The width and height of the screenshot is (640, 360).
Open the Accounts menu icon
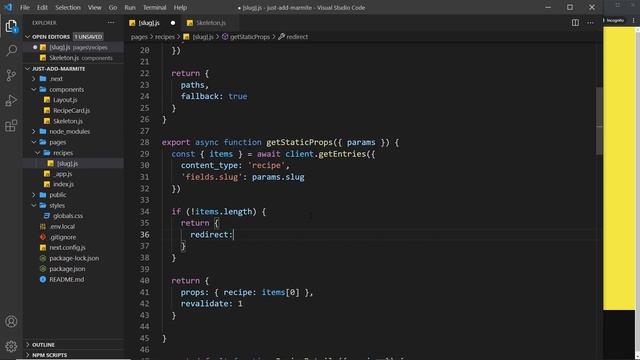point(11,322)
